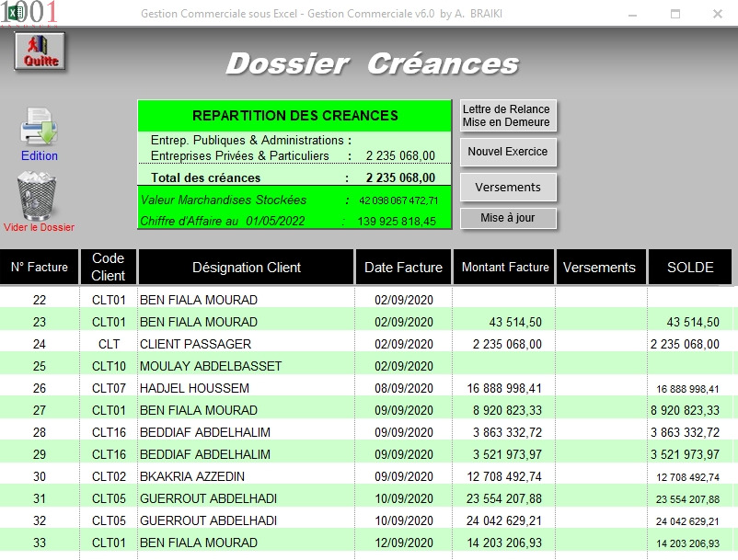
Task: Click the Versements column header
Action: point(599,268)
